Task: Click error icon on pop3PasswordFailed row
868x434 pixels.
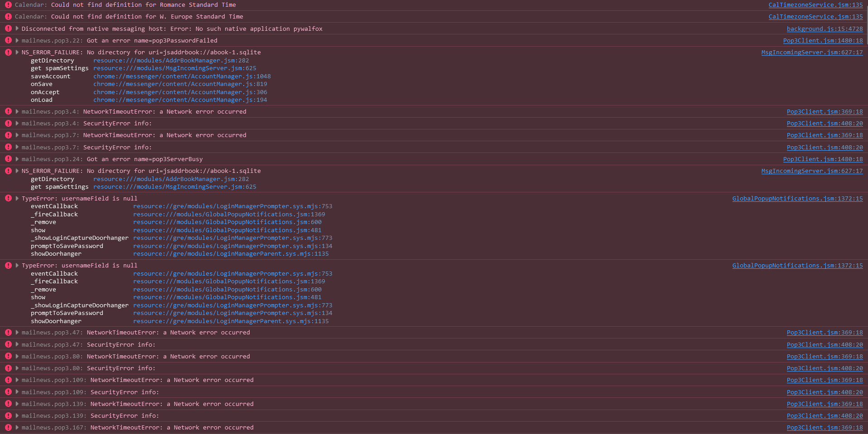Action: (8, 40)
